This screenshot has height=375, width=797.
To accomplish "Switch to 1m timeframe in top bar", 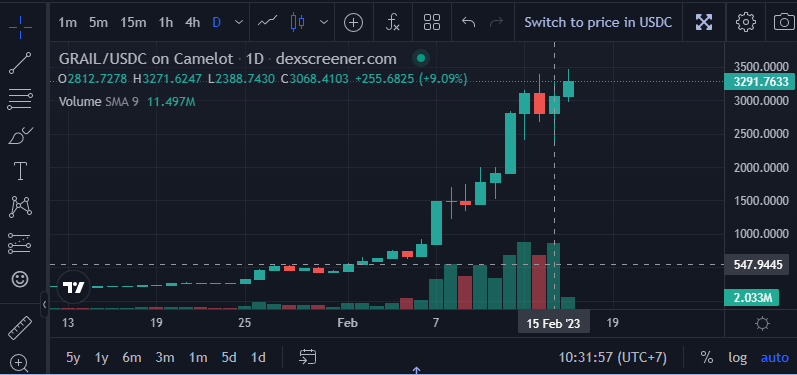I will tap(67, 22).
